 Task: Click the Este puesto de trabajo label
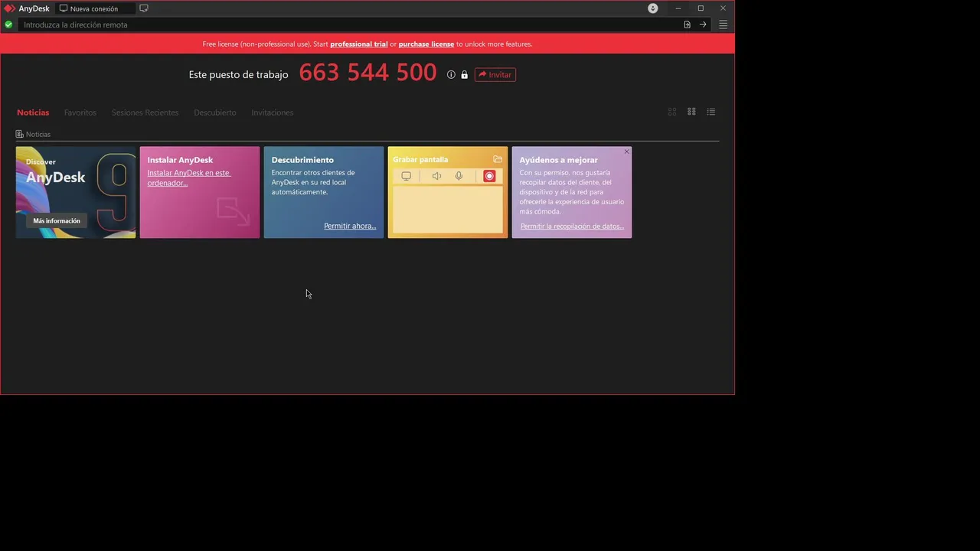coord(239,74)
